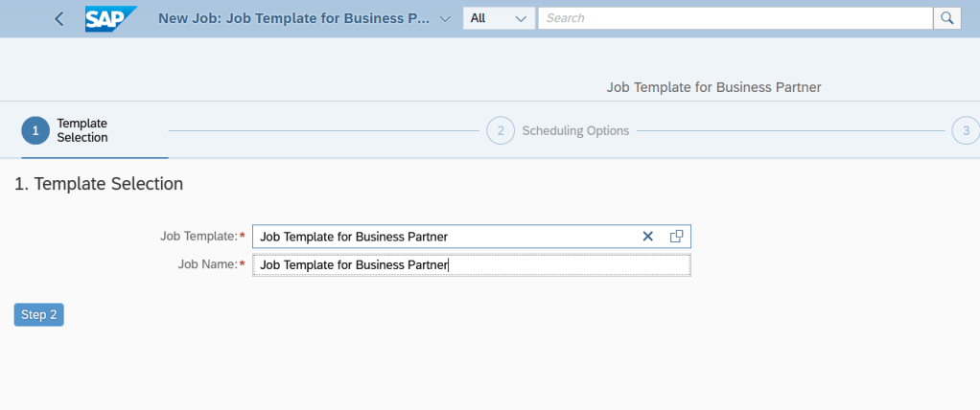Click the Job Template for Business Partner page title
This screenshot has height=410, width=980.
pyautogui.click(x=713, y=87)
